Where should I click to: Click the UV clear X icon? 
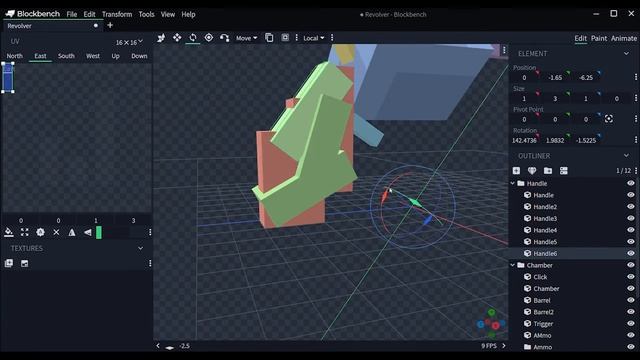tap(56, 232)
